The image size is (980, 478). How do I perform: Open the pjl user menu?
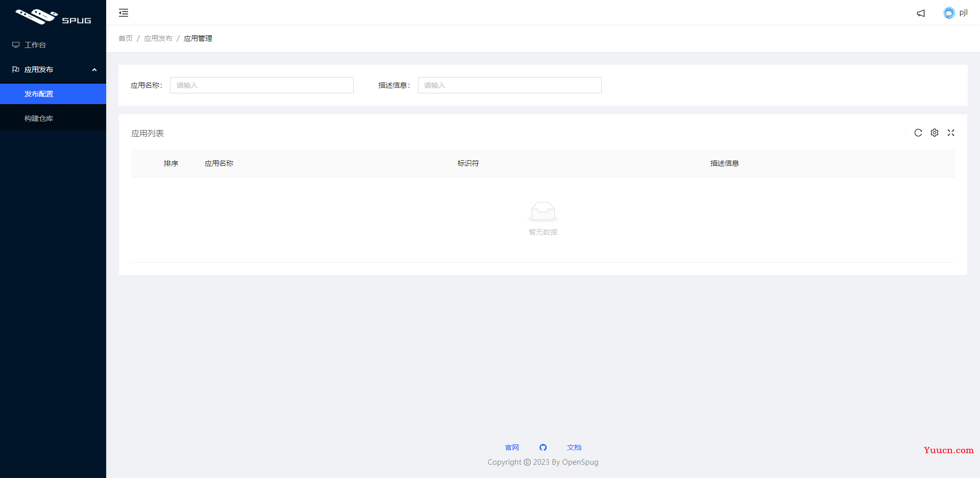[963, 13]
